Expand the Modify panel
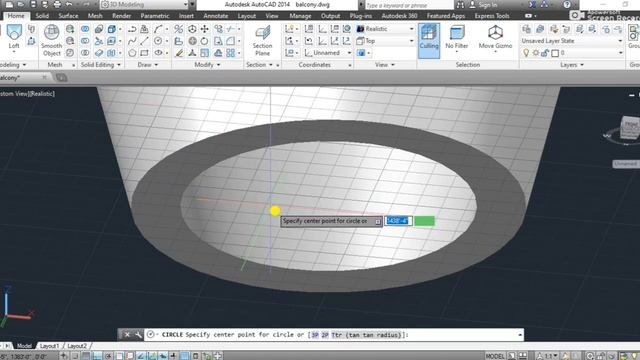 [207, 65]
